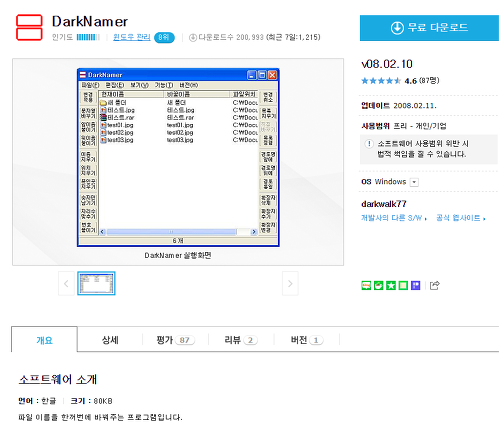Share to Naver Blog icon
Viewport: 500px width, 427px height.
[366, 286]
